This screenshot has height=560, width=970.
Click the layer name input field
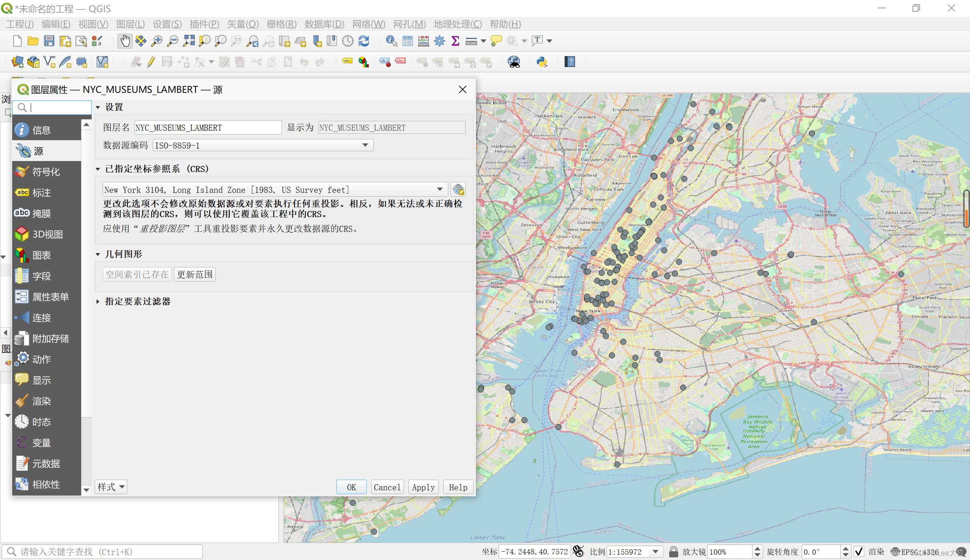pos(208,128)
